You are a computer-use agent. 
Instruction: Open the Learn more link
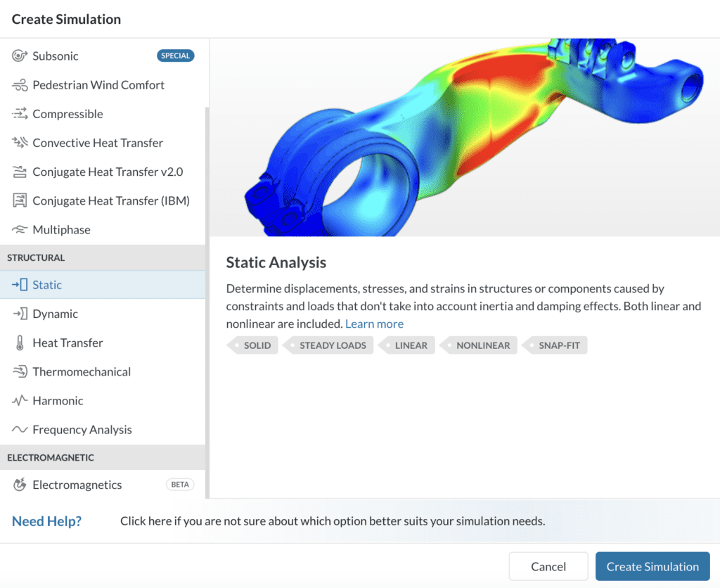[374, 323]
